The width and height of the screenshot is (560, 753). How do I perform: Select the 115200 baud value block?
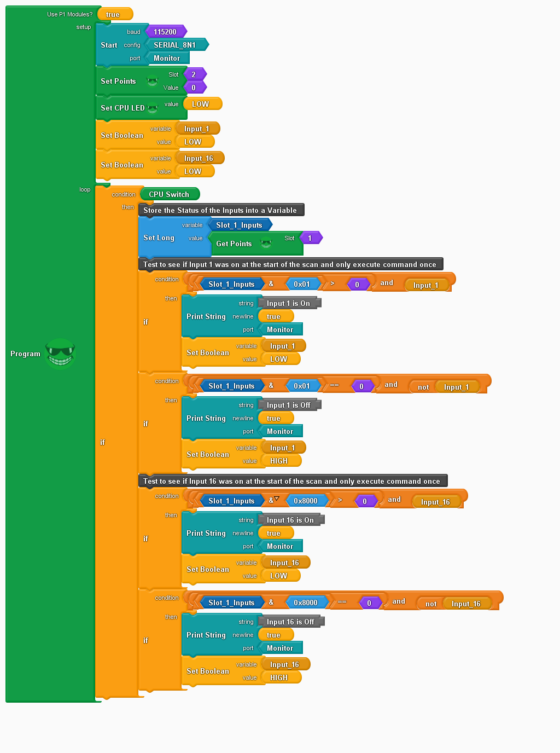tap(166, 32)
